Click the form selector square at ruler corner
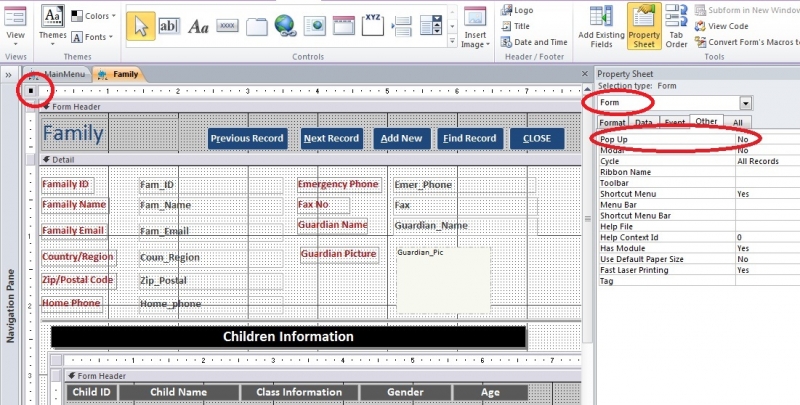This screenshot has width=800, height=405. click(32, 91)
